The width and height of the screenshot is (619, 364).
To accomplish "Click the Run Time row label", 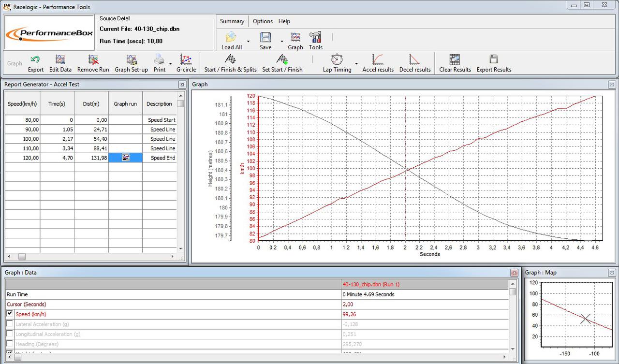I will [17, 294].
